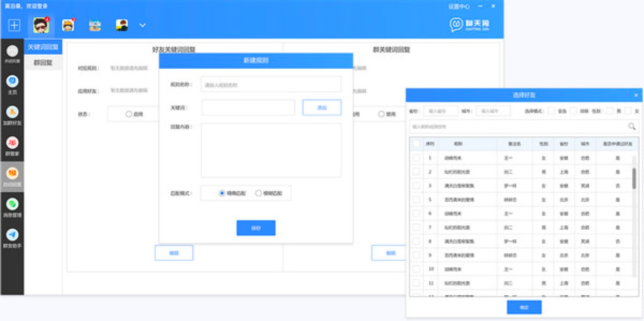Click the 聊天狗 logo

(470, 25)
